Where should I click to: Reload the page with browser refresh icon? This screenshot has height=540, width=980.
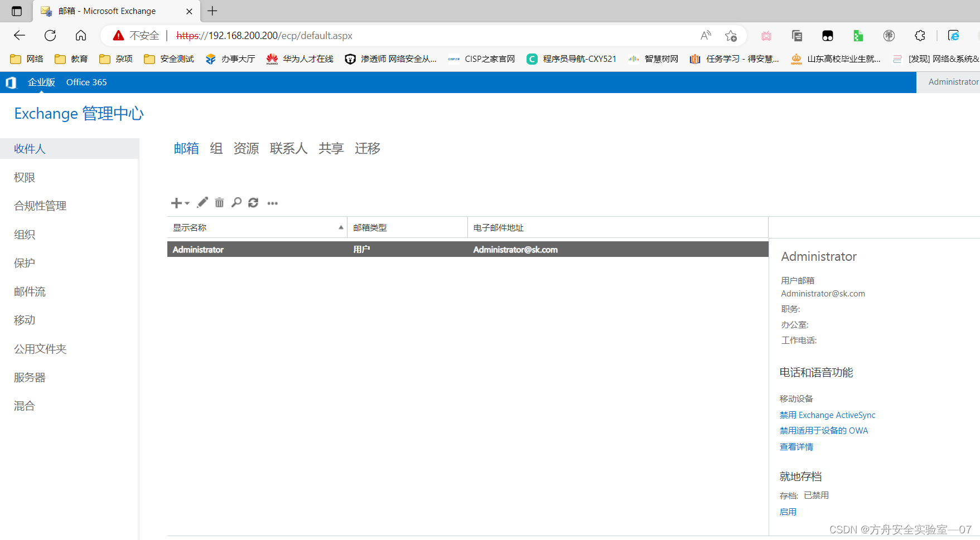(50, 36)
